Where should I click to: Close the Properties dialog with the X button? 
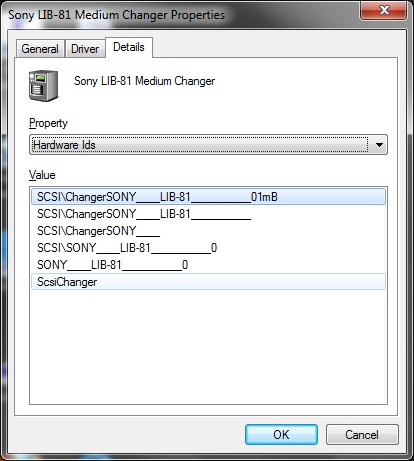pos(384,10)
